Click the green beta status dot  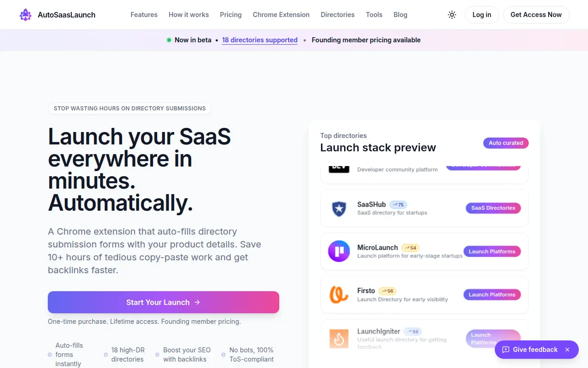[169, 40]
